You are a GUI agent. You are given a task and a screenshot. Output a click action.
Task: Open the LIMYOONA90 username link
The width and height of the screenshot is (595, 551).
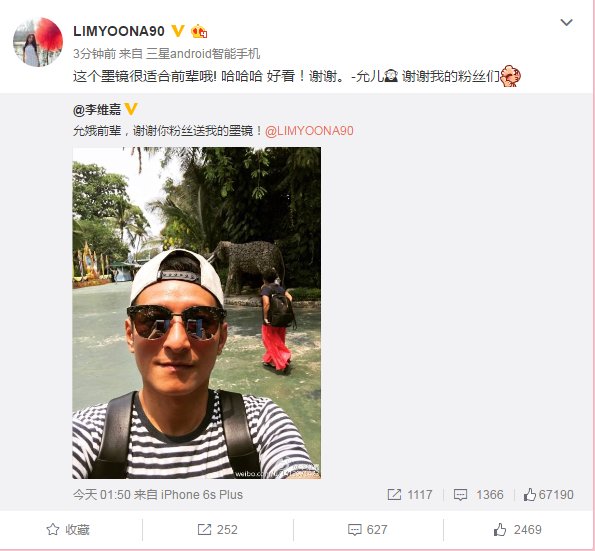coord(119,31)
